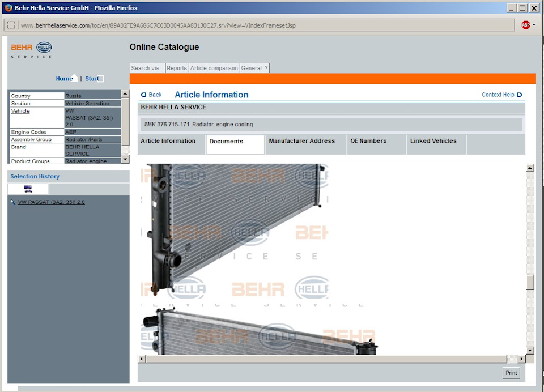Open the Article comparison menu
The height and width of the screenshot is (392, 544).
[x=214, y=68]
